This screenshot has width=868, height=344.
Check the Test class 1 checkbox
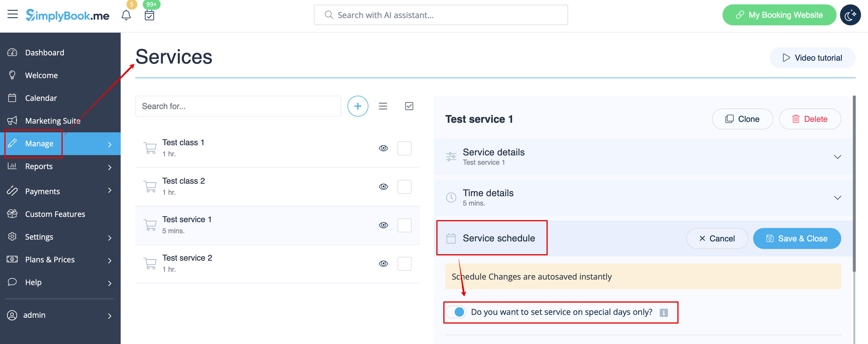pos(404,148)
